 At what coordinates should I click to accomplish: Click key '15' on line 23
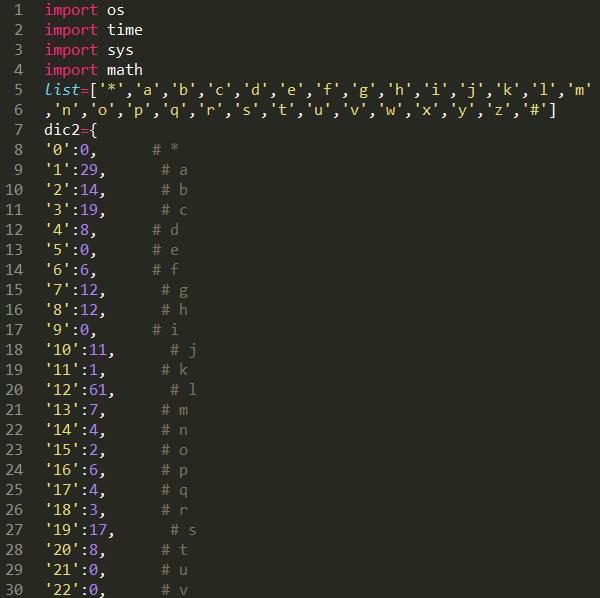click(62, 450)
